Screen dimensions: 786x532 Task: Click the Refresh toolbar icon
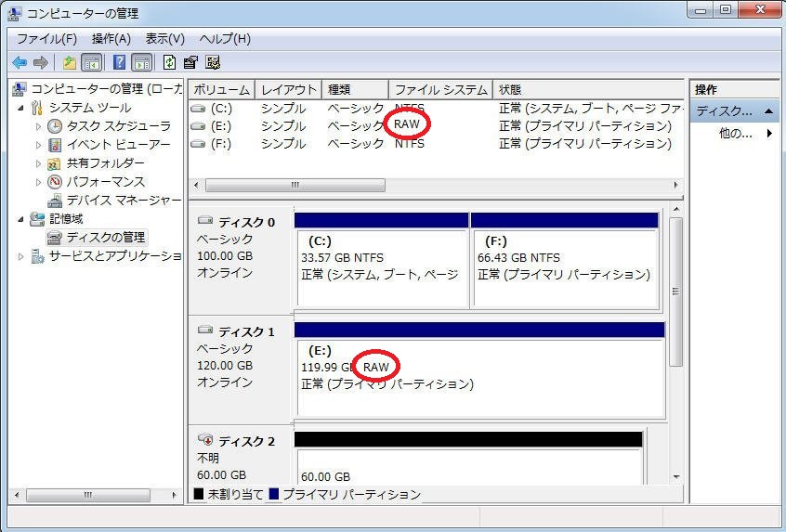click(169, 62)
